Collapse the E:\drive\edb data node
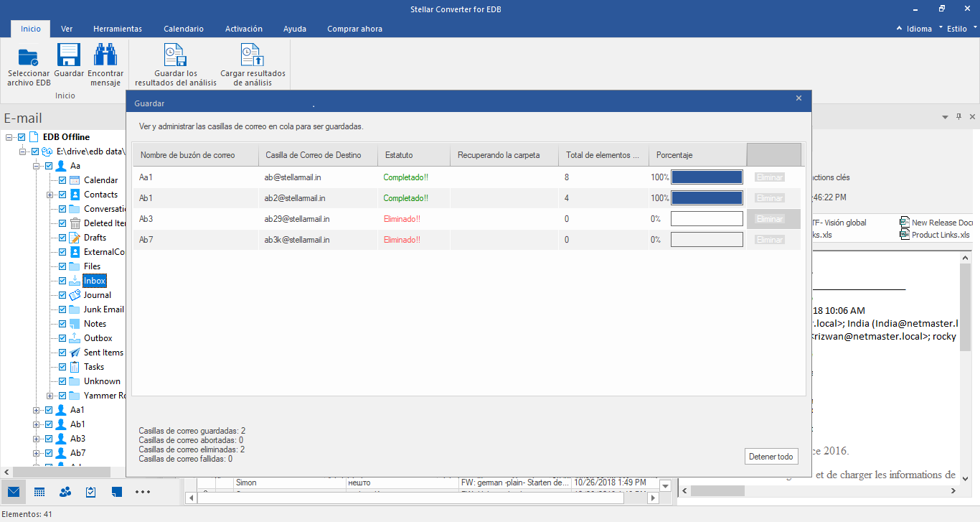 [23, 152]
